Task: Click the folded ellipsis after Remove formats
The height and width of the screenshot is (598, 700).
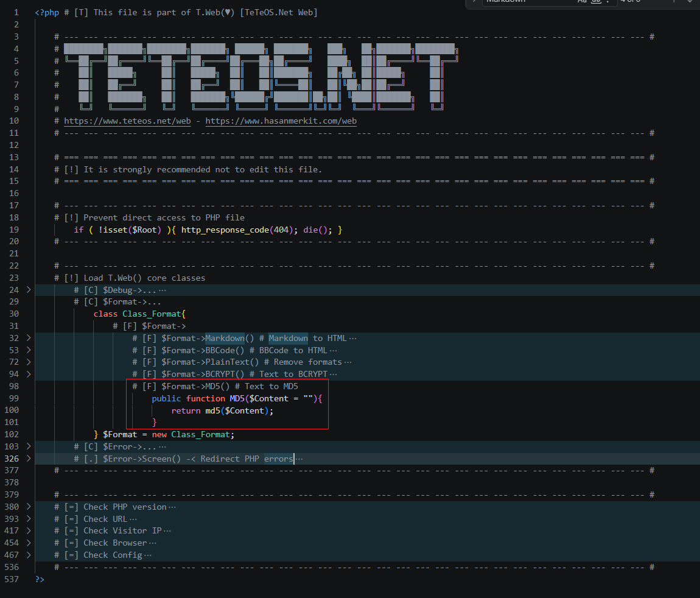Action: (348, 362)
